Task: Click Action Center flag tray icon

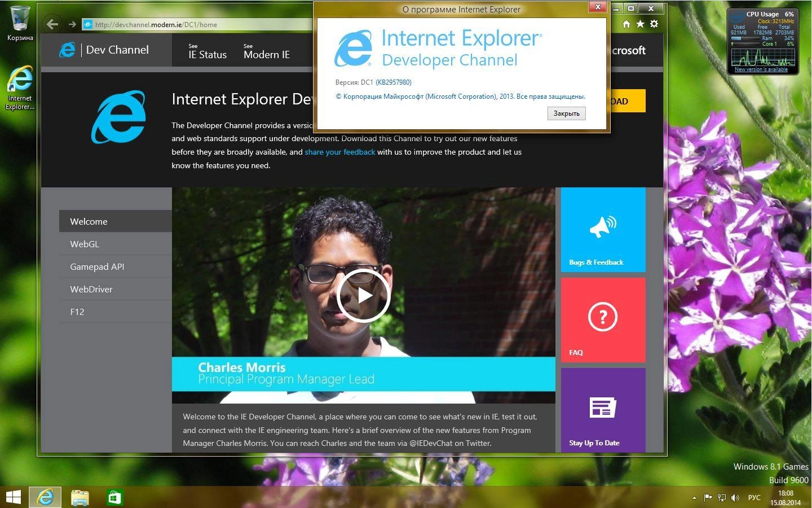Action: pyautogui.click(x=708, y=498)
